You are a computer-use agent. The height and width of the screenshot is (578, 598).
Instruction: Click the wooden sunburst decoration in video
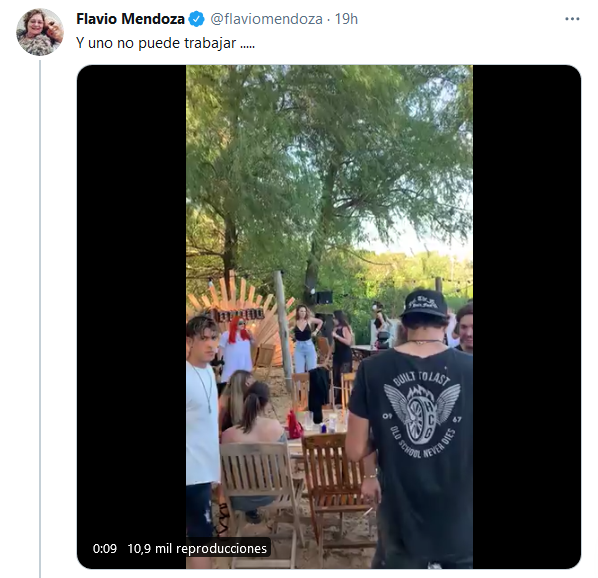244,309
